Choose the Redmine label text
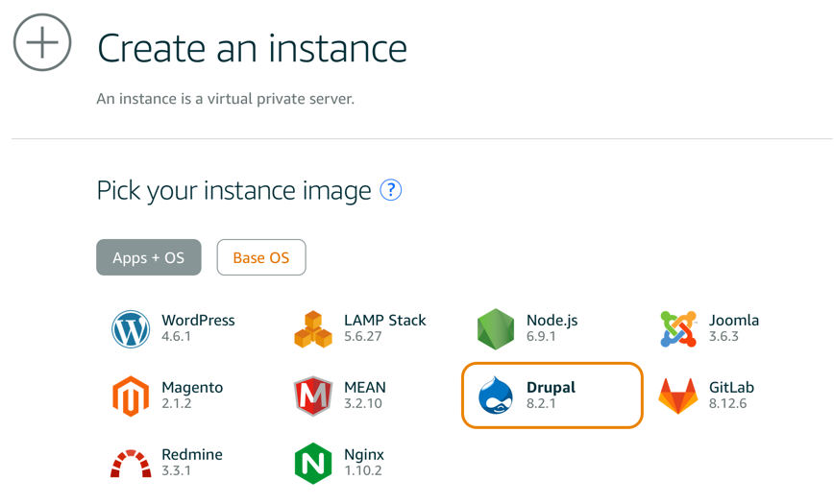Screen dimensions: 834x504 (x=192, y=454)
